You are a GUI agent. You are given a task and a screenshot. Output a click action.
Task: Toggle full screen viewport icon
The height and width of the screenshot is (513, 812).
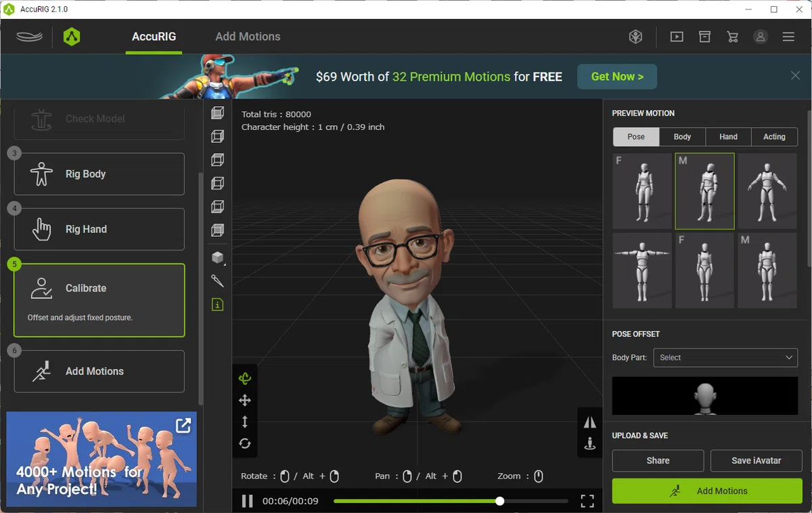[x=587, y=501]
